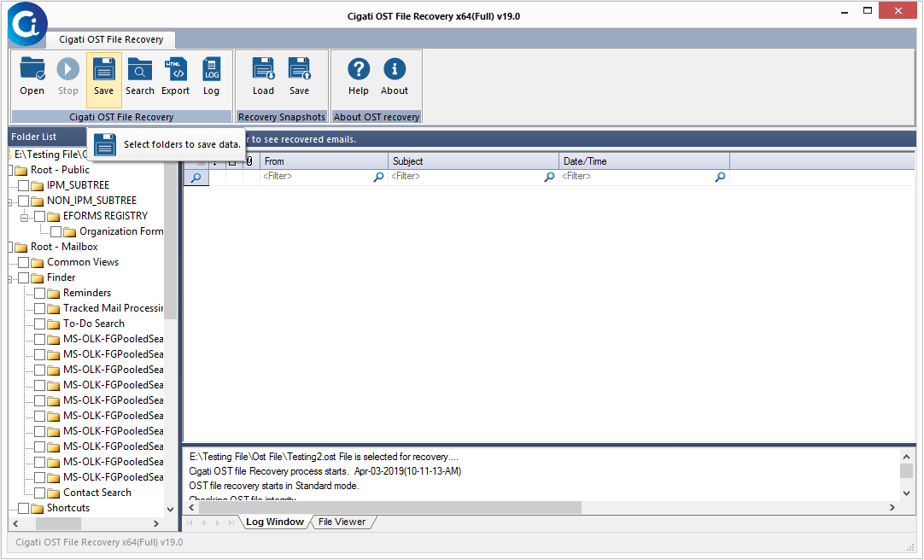This screenshot has height=560, width=924.
Task: Check the NON_IPM_SUBTREE folder checkbox
Action: (24, 201)
